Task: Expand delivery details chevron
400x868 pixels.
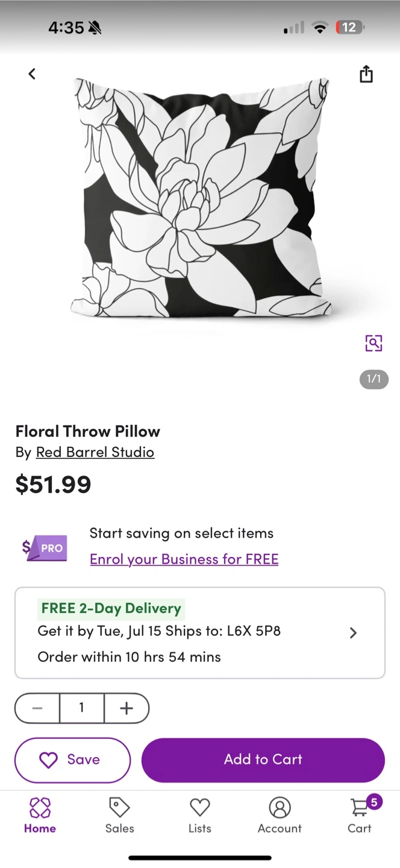Action: [x=354, y=632]
